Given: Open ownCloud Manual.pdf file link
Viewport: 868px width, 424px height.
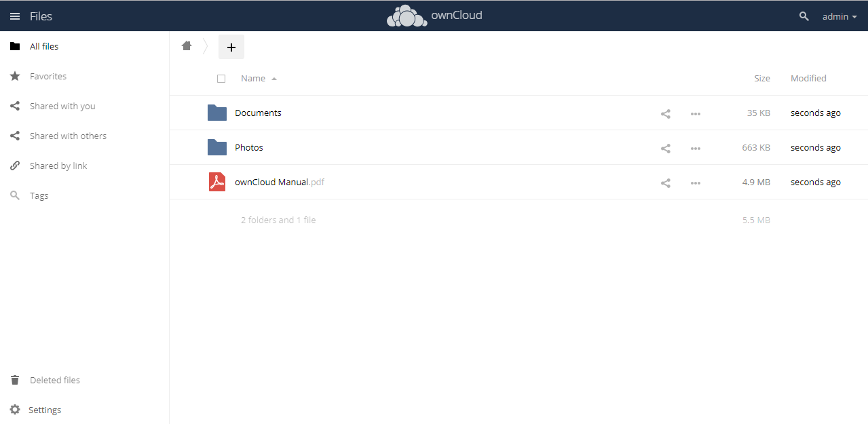Looking at the screenshot, I should coord(280,182).
